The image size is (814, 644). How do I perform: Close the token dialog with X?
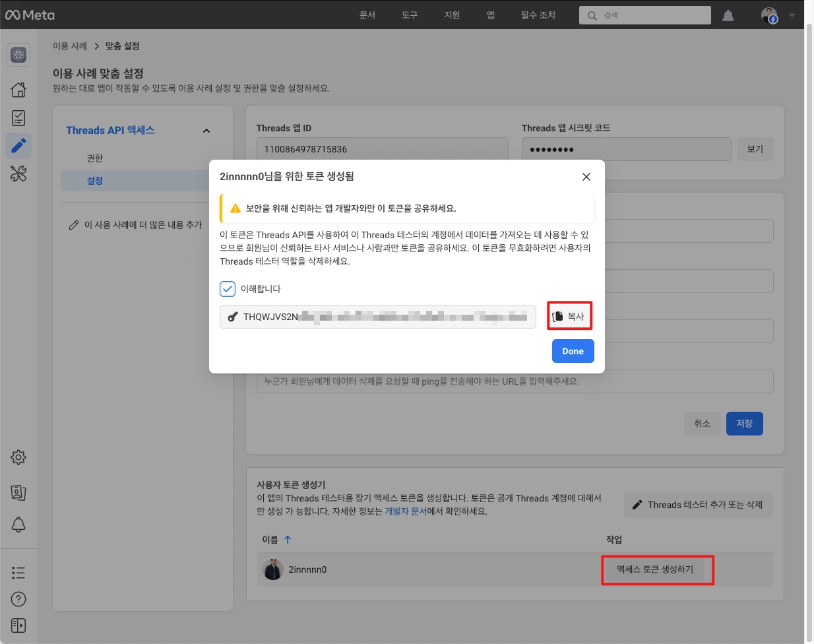point(586,177)
